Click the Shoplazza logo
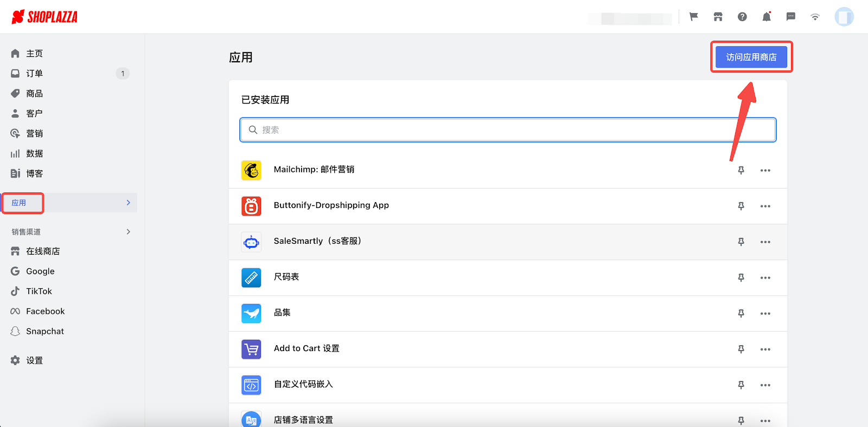The width and height of the screenshot is (868, 427). [x=44, y=17]
